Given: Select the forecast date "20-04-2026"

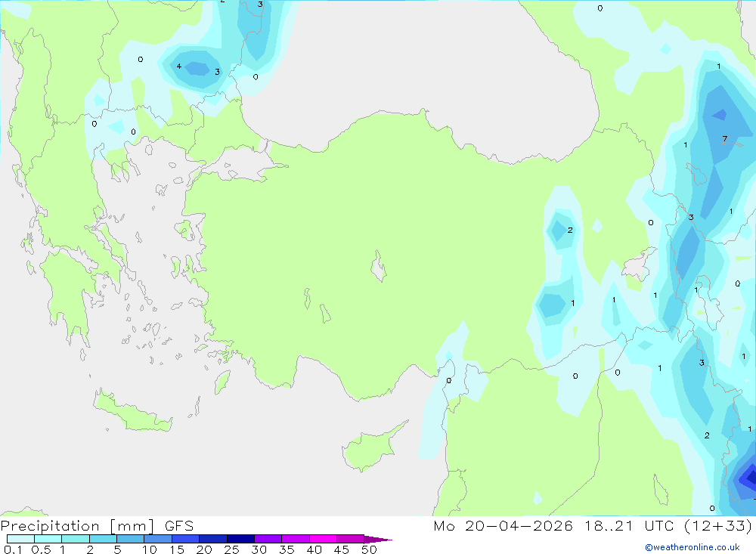Looking at the screenshot, I should 519,525.
